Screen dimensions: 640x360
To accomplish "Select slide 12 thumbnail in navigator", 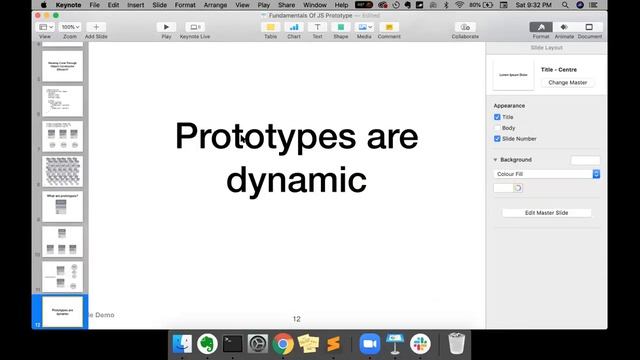I will [62, 311].
